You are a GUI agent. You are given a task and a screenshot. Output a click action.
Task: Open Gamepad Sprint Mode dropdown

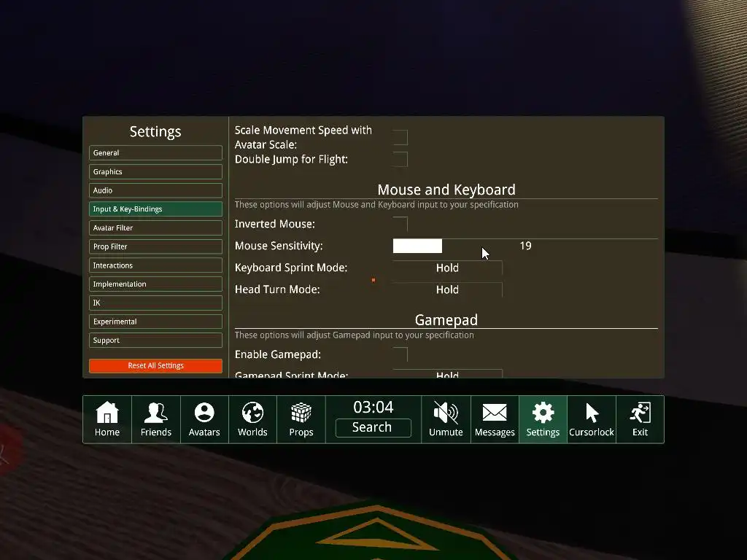[x=447, y=374]
